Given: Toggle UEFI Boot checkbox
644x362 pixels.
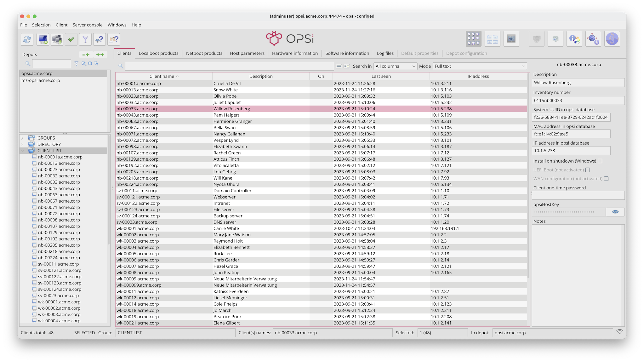Looking at the screenshot, I should 588,170.
